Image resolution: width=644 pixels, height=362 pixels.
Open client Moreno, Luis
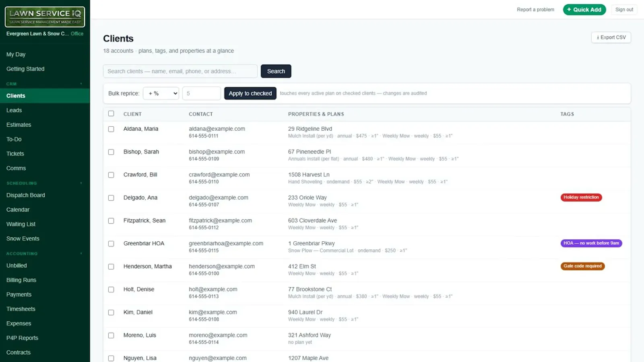click(x=139, y=335)
